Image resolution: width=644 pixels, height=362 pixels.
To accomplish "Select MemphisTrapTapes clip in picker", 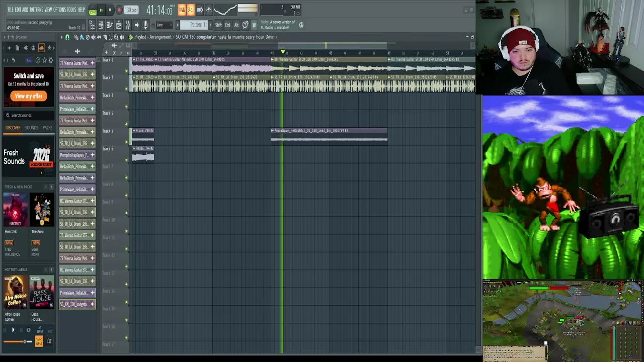I will pyautogui.click(x=77, y=155).
